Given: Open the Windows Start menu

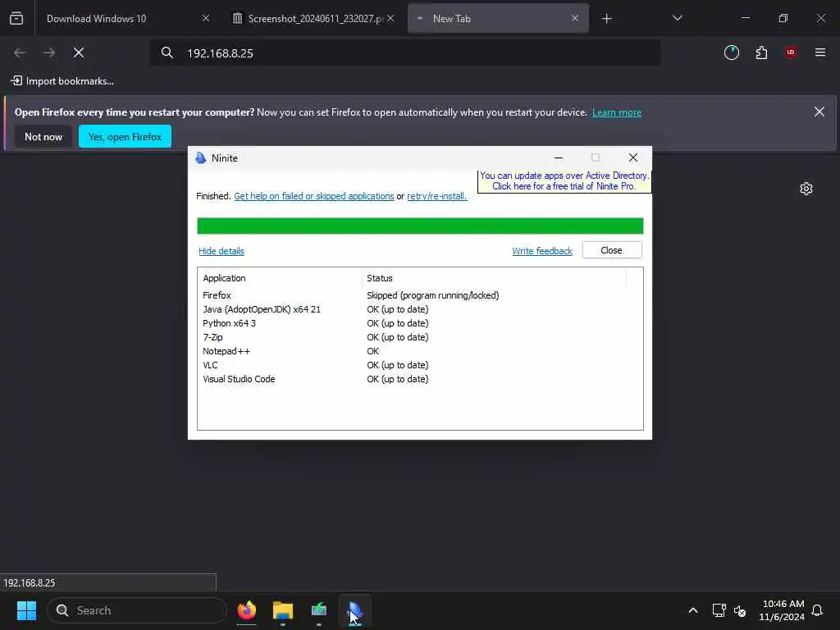Looking at the screenshot, I should pyautogui.click(x=26, y=610).
